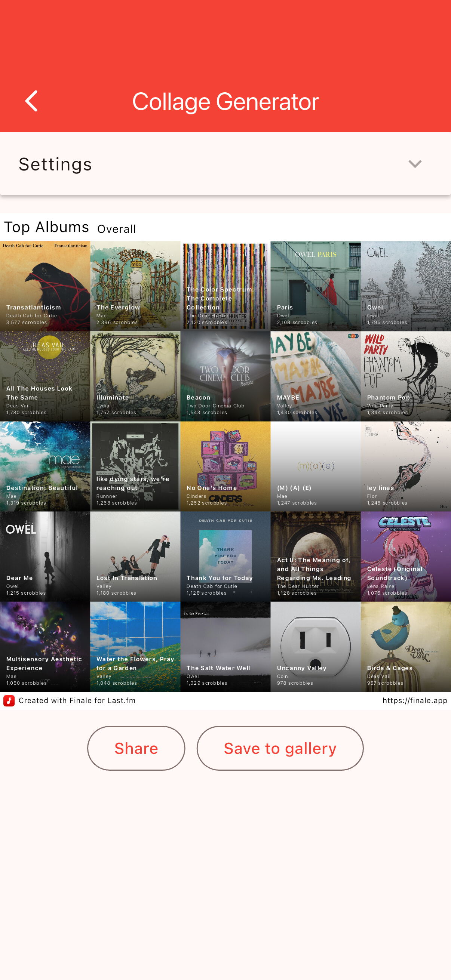
Task: Tap Uncanny Valley album by Coin
Action: pyautogui.click(x=316, y=646)
